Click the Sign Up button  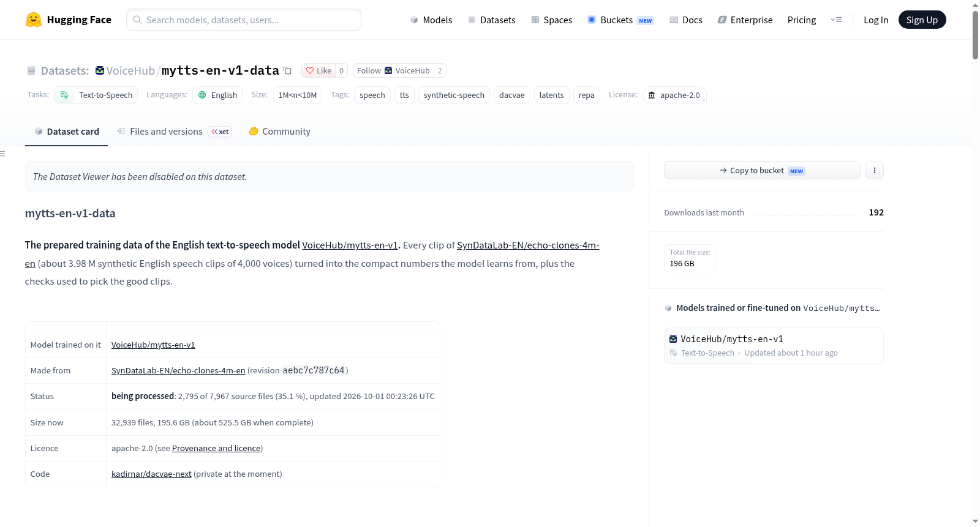tap(922, 20)
